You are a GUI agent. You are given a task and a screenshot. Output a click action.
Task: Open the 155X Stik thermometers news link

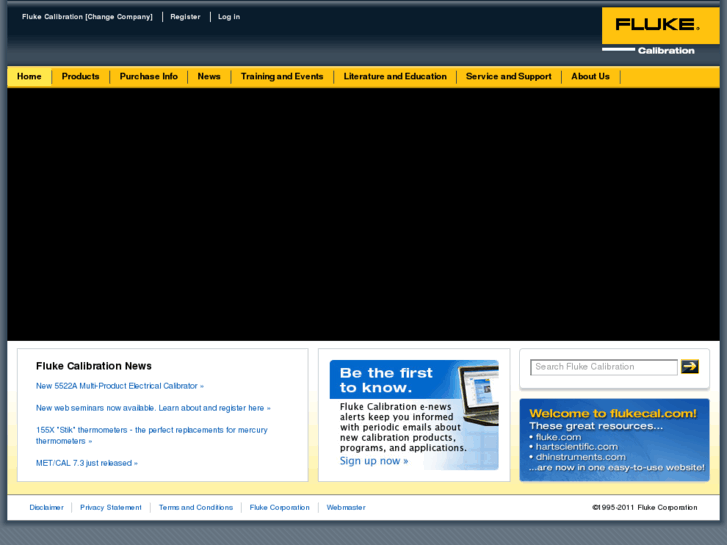click(152, 436)
